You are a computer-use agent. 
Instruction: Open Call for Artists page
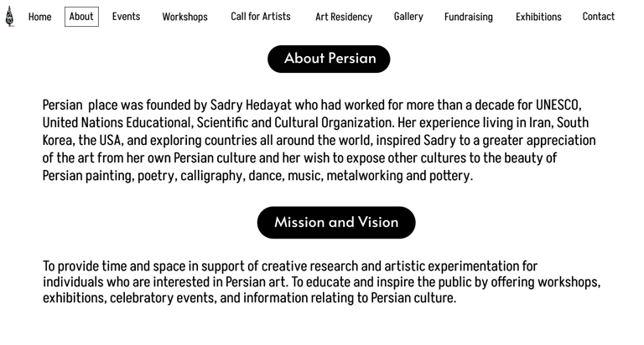[261, 17]
